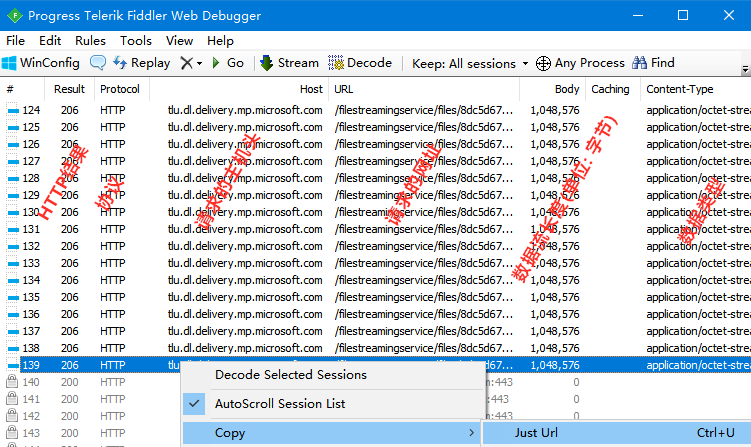The image size is (751, 447).
Task: Click the session icon for row 131
Action: click(x=12, y=229)
